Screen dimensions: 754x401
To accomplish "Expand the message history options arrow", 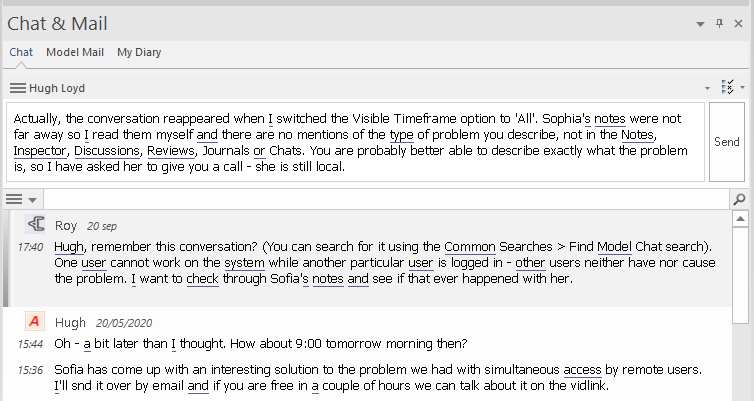I will (x=33, y=200).
